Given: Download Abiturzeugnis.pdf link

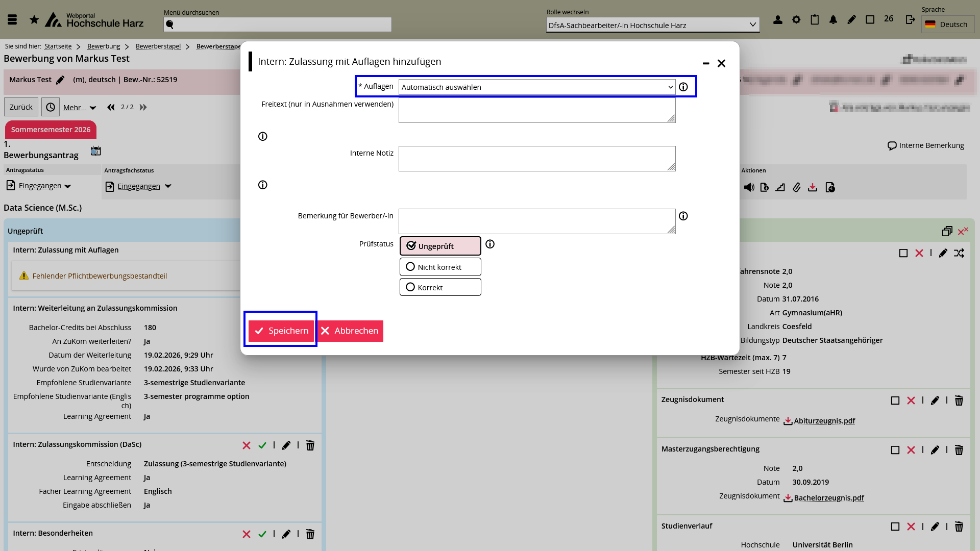Looking at the screenshot, I should coord(824,421).
